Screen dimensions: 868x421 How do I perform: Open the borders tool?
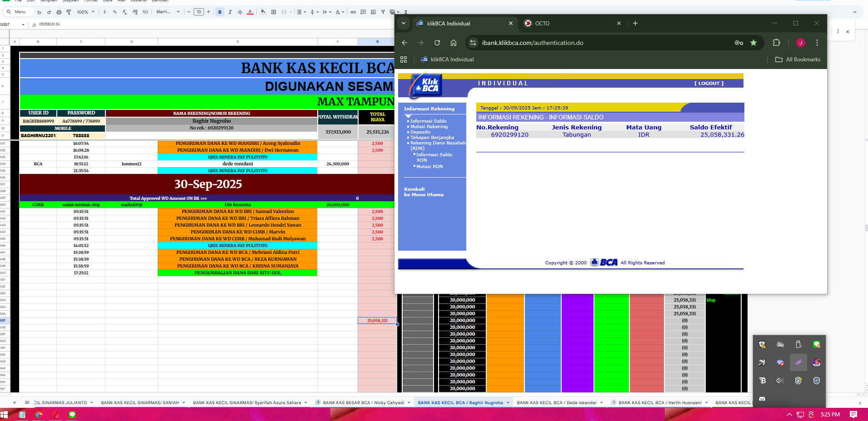pos(274,12)
